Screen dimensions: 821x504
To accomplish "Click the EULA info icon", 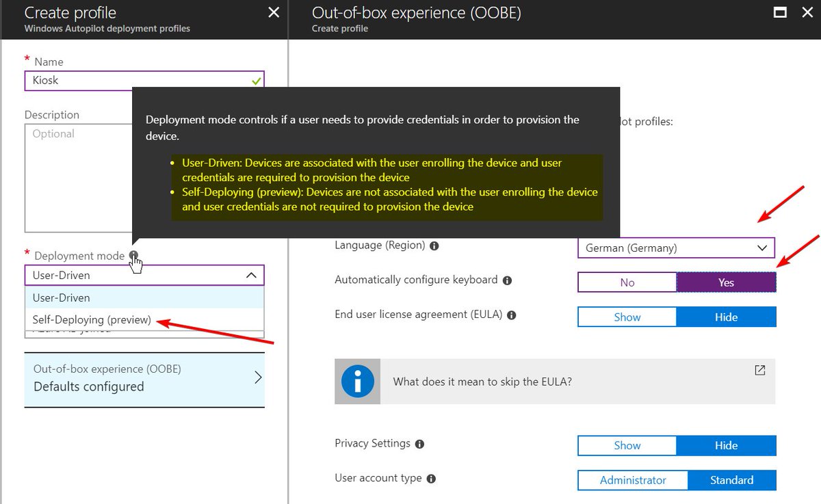I will click(x=512, y=315).
